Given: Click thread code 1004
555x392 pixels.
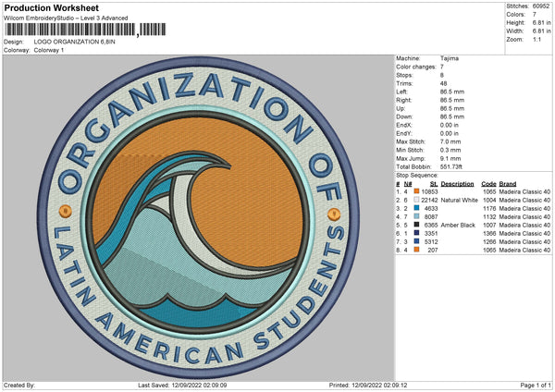Looking at the screenshot, I should click(x=489, y=200).
